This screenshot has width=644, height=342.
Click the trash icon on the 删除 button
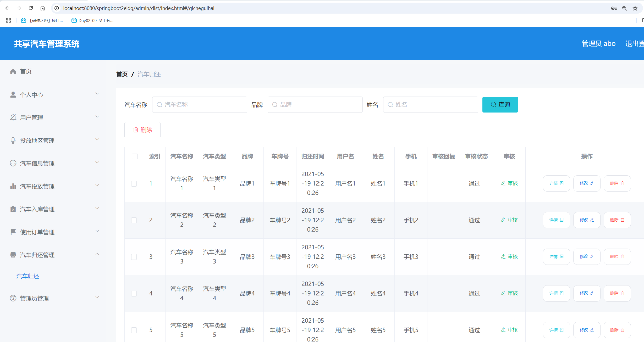point(136,130)
